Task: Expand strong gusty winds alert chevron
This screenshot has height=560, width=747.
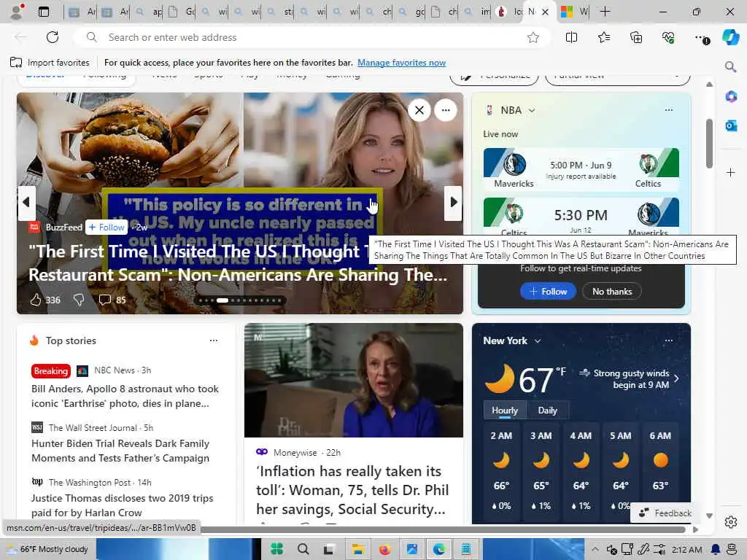Action: [x=676, y=378]
